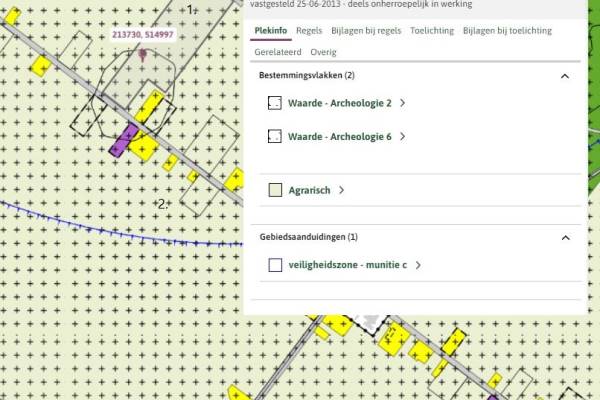
Task: Click chevron next to Waarde - Archeologie 6
Action: [x=402, y=136]
